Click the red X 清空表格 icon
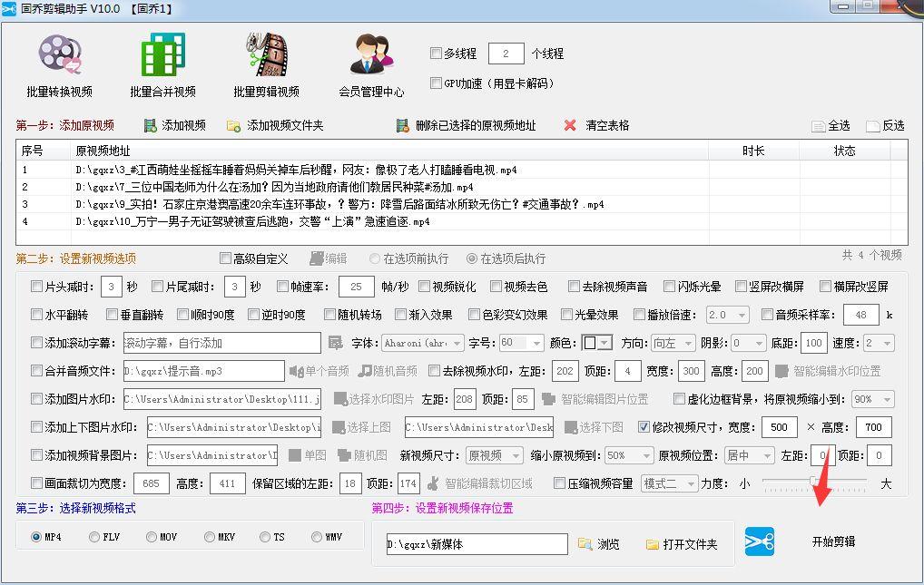This screenshot has height=585, width=924. click(x=570, y=125)
